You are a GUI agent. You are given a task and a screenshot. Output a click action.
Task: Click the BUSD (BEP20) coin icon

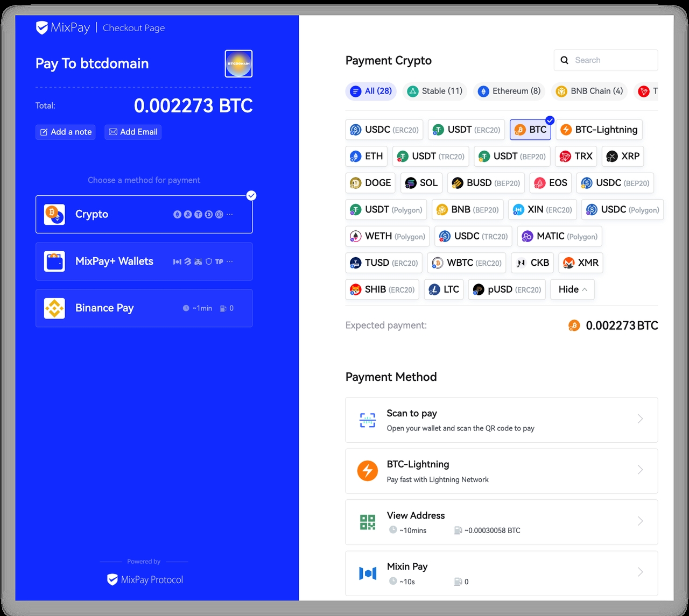(458, 183)
